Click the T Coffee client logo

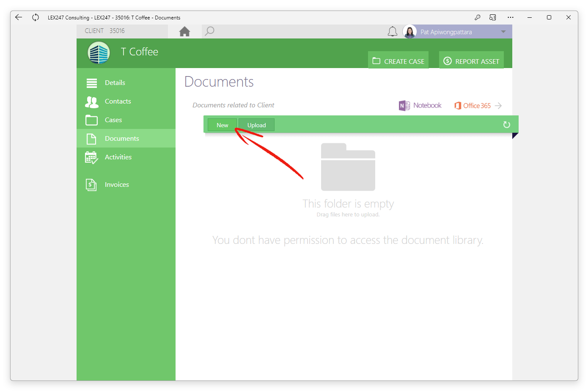99,53
